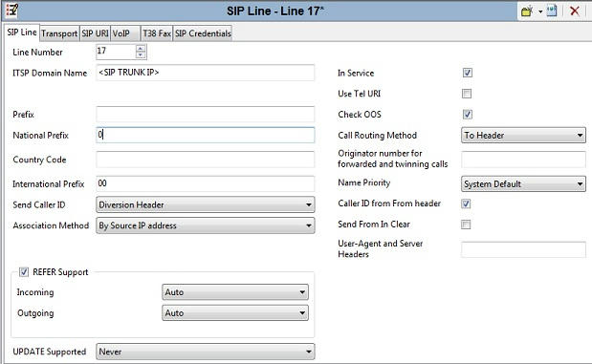Uncheck the REFER Support checkbox
This screenshot has height=364, width=592.
tap(24, 272)
